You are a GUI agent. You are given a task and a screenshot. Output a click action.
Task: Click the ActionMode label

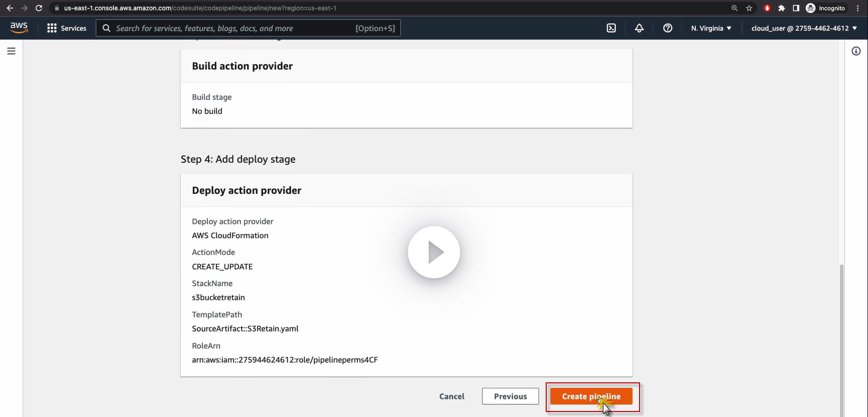[x=213, y=252]
